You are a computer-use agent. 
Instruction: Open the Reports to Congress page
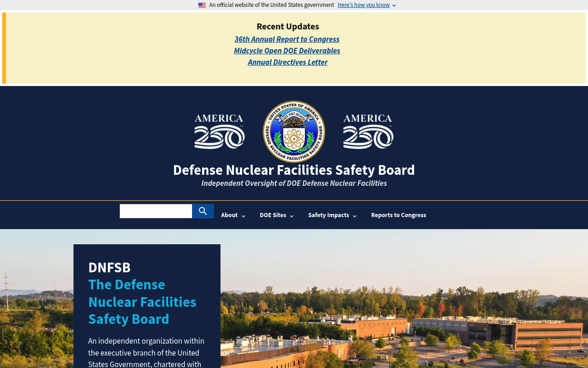399,215
